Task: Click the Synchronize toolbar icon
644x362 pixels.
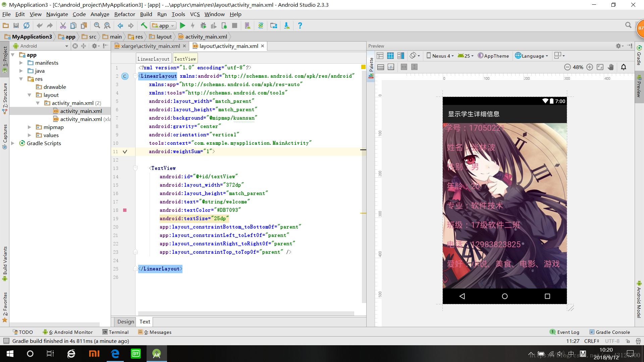Action: point(26,25)
